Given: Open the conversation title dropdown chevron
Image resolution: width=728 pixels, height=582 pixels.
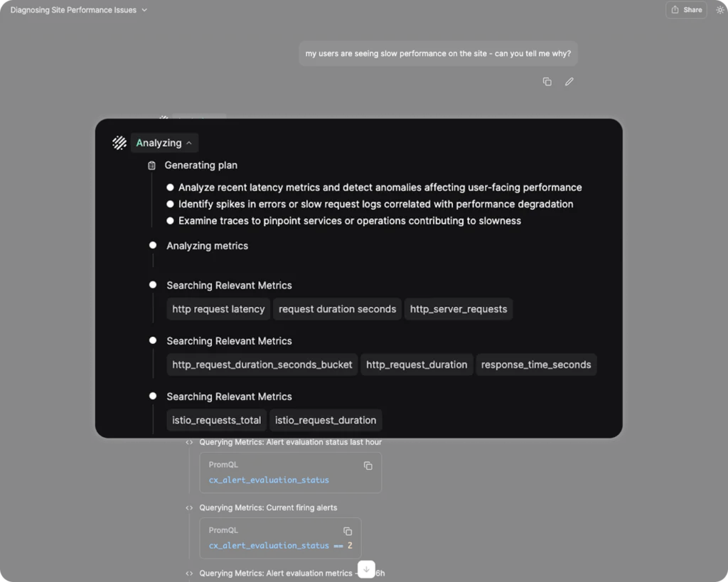Looking at the screenshot, I should point(145,10).
